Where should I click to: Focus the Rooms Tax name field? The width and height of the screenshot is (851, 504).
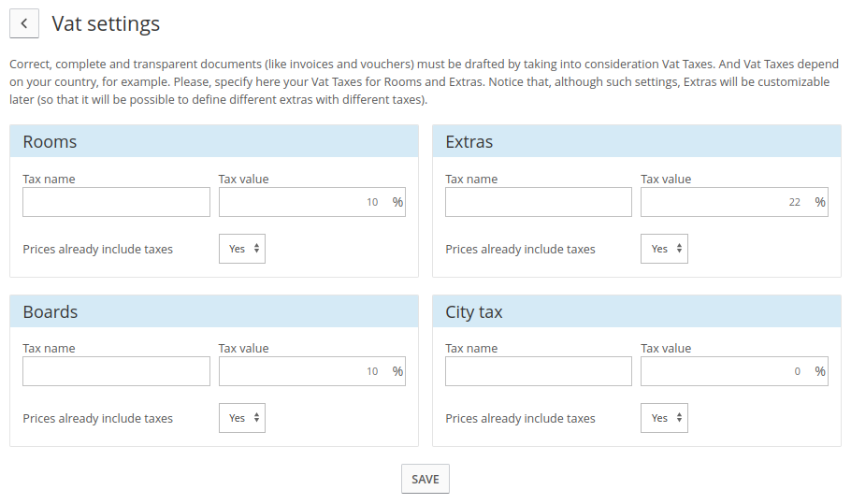[x=116, y=202]
